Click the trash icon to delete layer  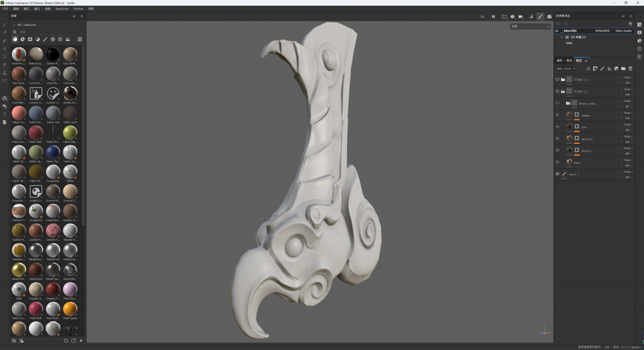pos(630,68)
